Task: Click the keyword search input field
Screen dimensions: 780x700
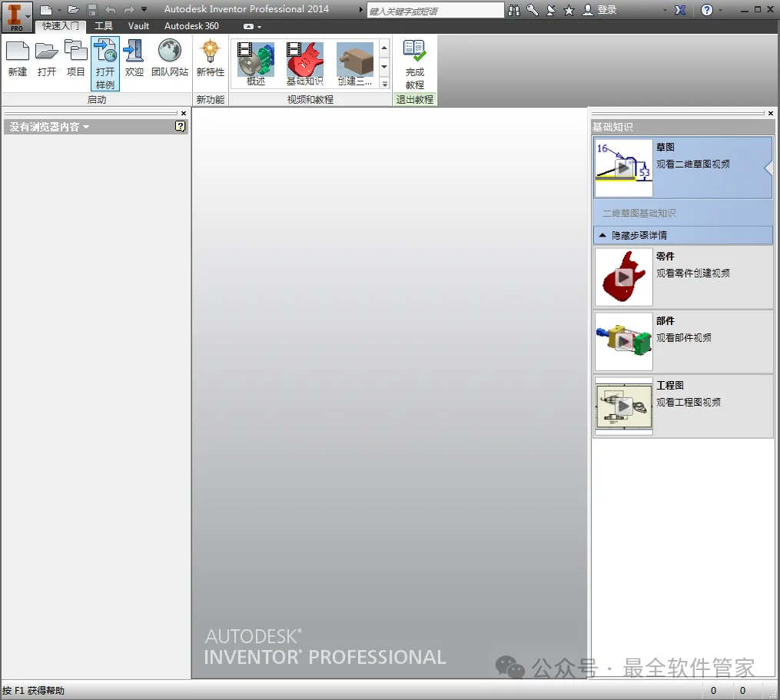Action: [x=435, y=11]
